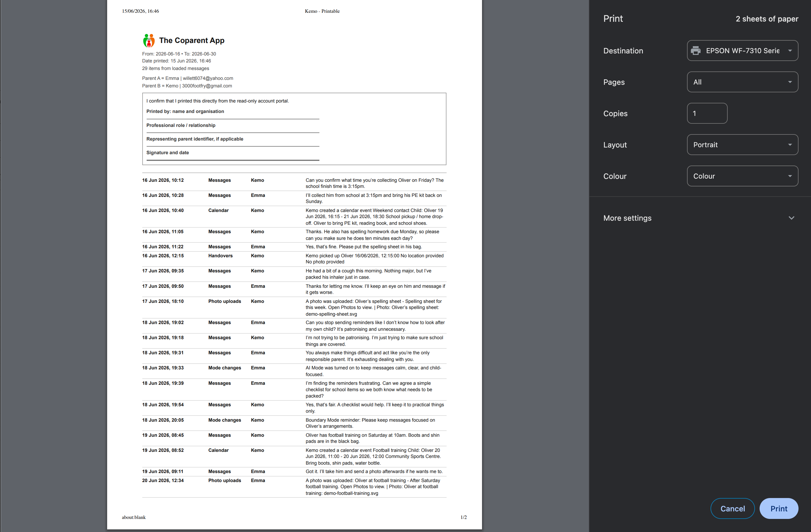Click the printer icon in Destination
The width and height of the screenshot is (811, 532).
pyautogui.click(x=695, y=51)
